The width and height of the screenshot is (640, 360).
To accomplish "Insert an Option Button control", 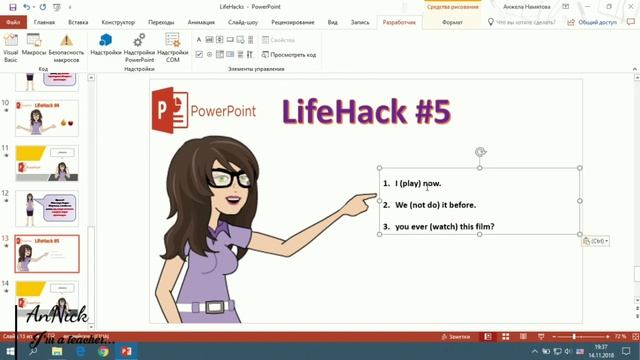I will (209, 54).
